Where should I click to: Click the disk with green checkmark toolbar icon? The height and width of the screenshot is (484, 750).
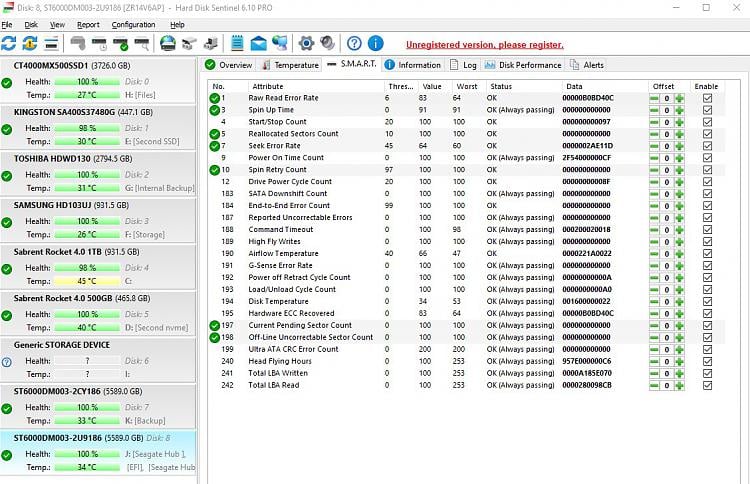[x=121, y=44]
